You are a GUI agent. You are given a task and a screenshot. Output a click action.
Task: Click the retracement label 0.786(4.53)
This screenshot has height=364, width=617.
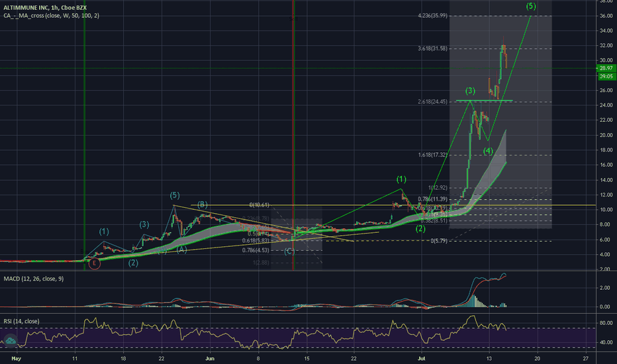(x=256, y=250)
